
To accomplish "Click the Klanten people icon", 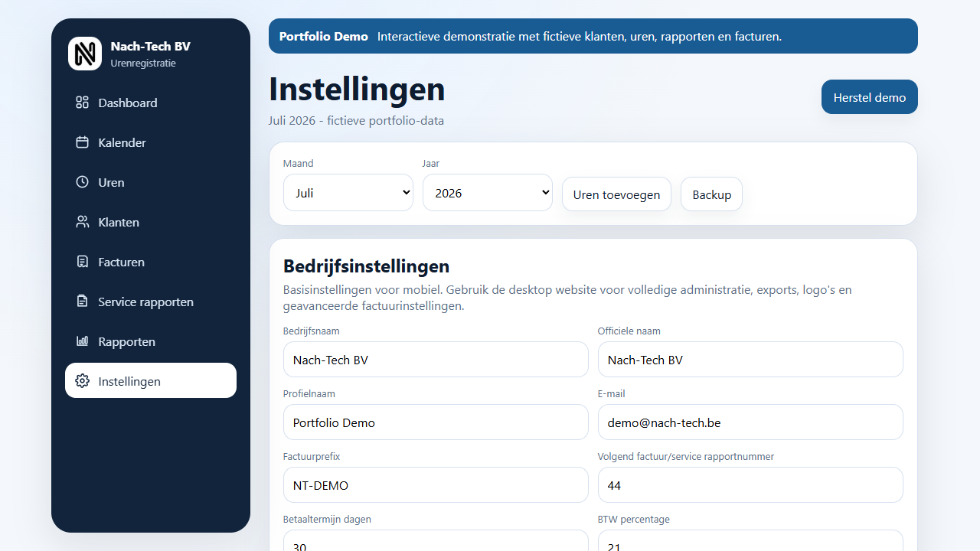I will tap(82, 222).
